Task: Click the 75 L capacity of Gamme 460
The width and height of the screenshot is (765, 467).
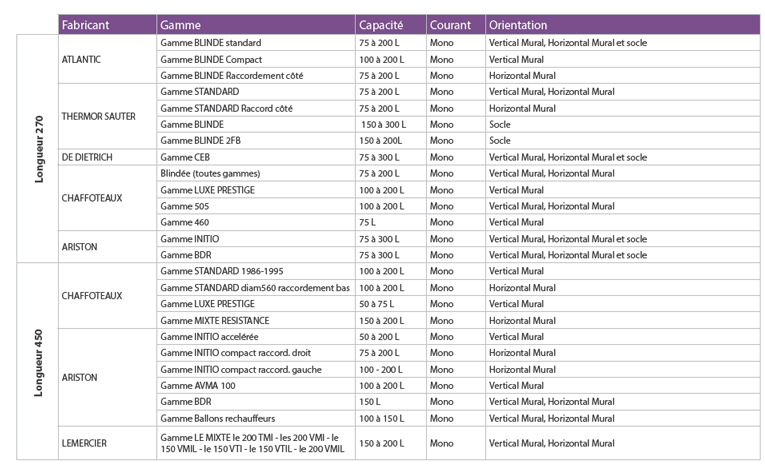Action: click(391, 222)
